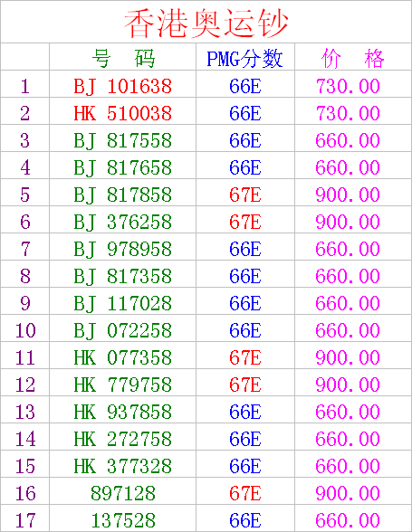412x532 pixels.
Task: Select the 价格 column header
Action: coord(353,57)
